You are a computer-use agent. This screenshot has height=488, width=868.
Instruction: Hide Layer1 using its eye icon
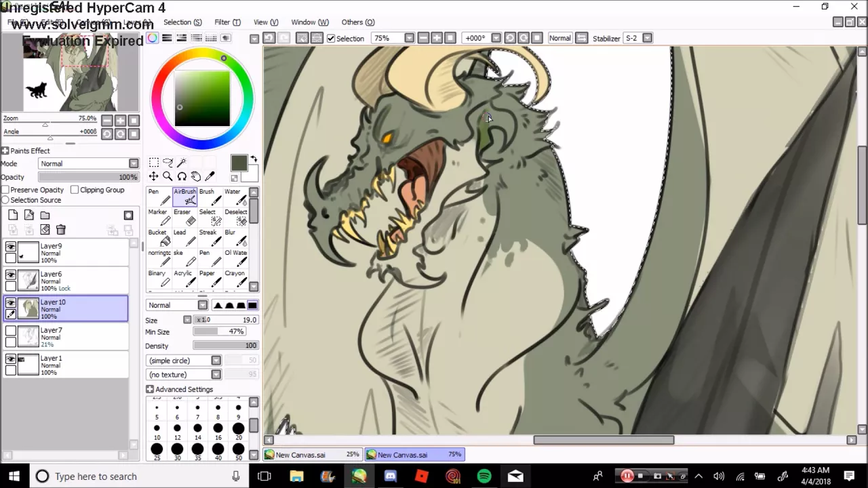point(11,359)
